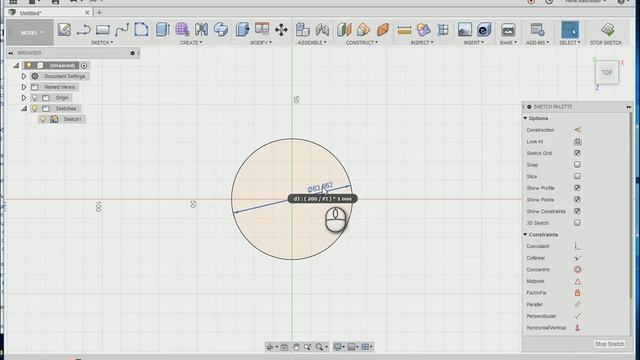Click the Construction line toggle icon

(x=577, y=130)
